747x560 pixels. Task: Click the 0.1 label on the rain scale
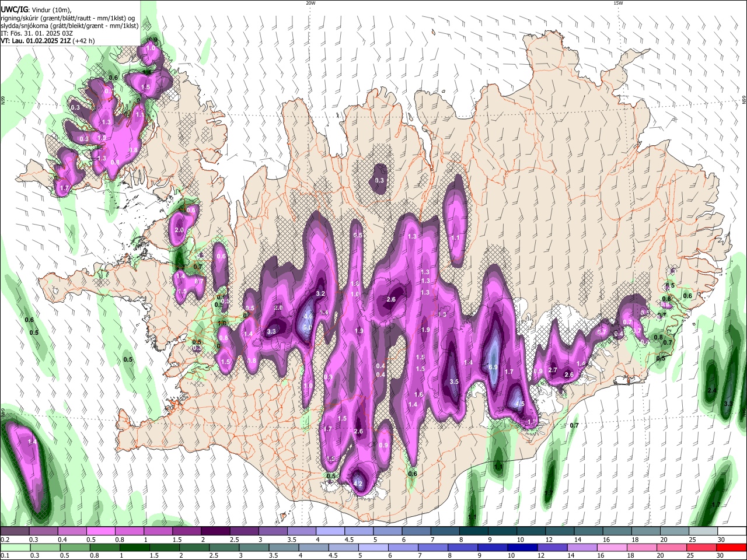5,555
